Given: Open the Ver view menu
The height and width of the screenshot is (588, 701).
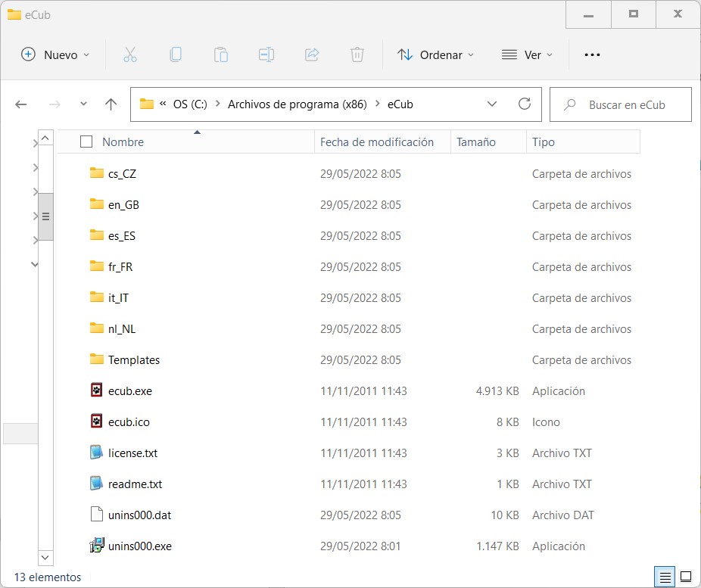Looking at the screenshot, I should tap(527, 54).
